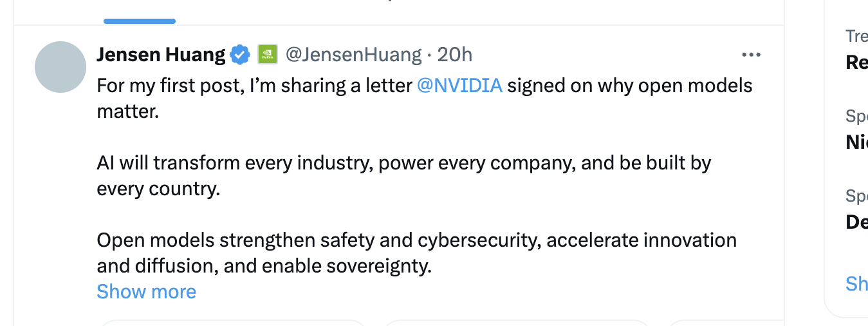Screen dimensions: 868x326
Task: Open the trending topic starting with "Re"
Action: (856, 62)
